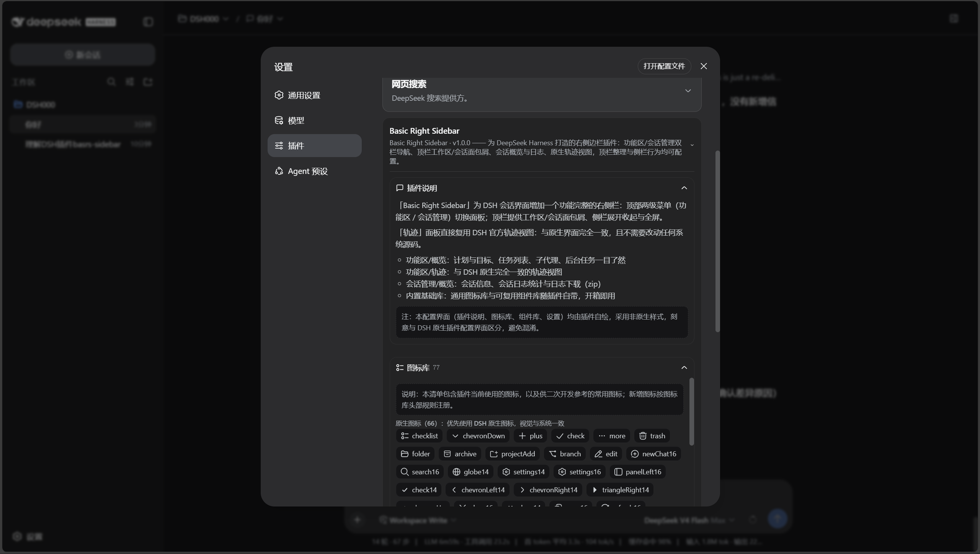Select the branch icon chip
The width and height of the screenshot is (980, 554).
pos(565,454)
